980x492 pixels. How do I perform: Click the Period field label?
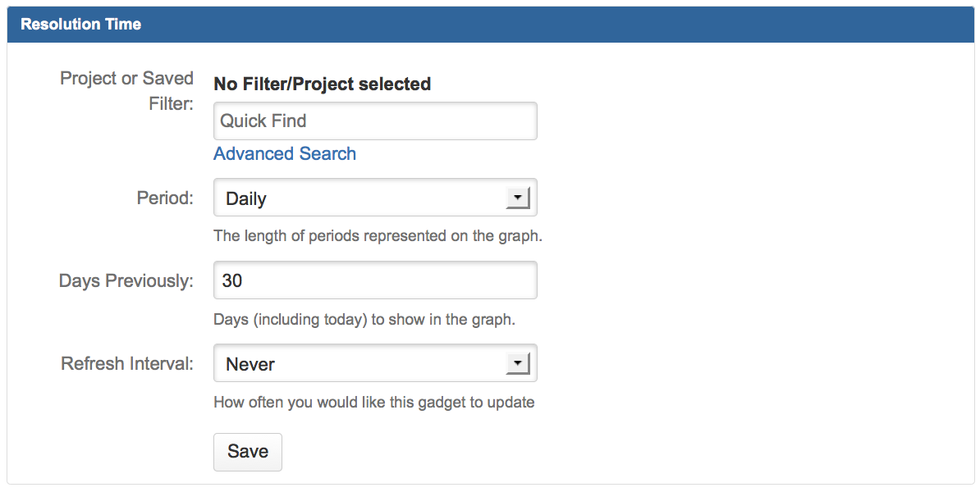pyautogui.click(x=165, y=198)
